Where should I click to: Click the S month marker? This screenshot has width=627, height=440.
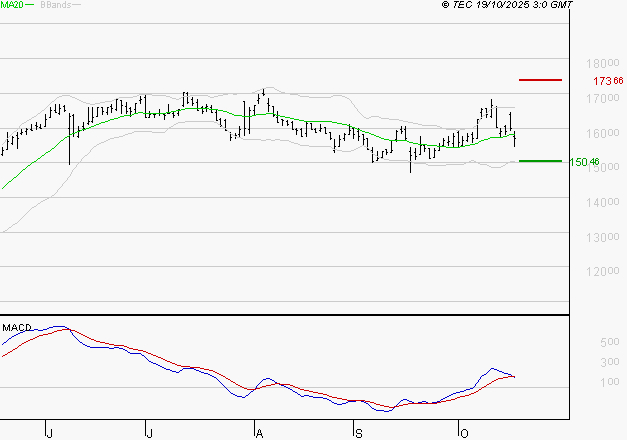(x=359, y=434)
